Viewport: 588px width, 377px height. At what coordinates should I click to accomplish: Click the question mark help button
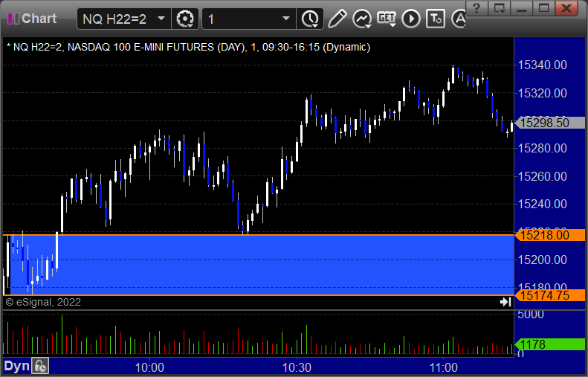click(476, 8)
